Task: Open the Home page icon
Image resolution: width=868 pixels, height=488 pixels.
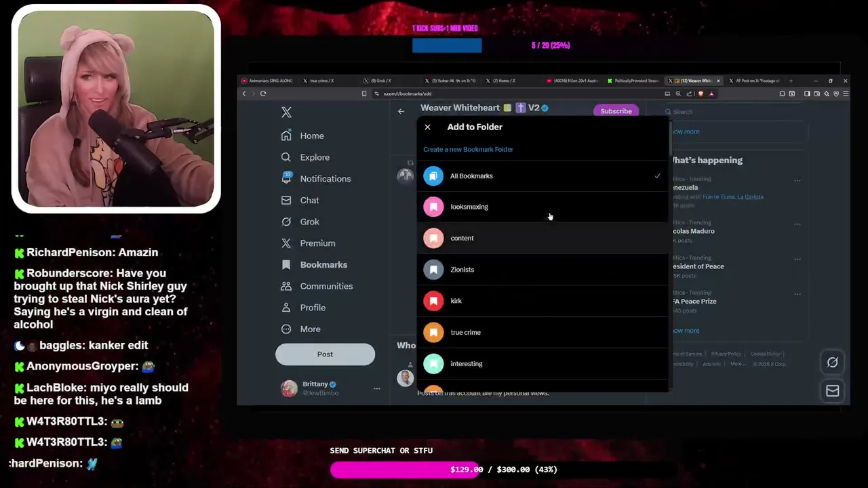Action: point(286,136)
